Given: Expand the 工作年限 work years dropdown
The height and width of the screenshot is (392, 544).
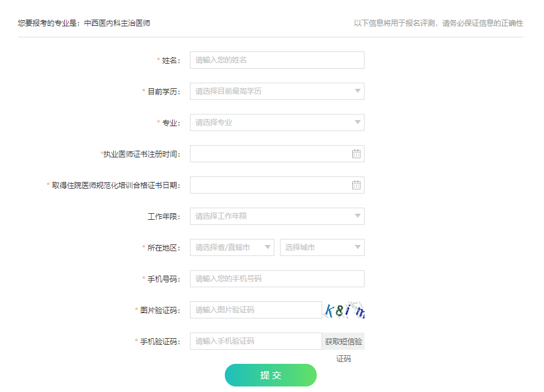Looking at the screenshot, I should (276, 216).
